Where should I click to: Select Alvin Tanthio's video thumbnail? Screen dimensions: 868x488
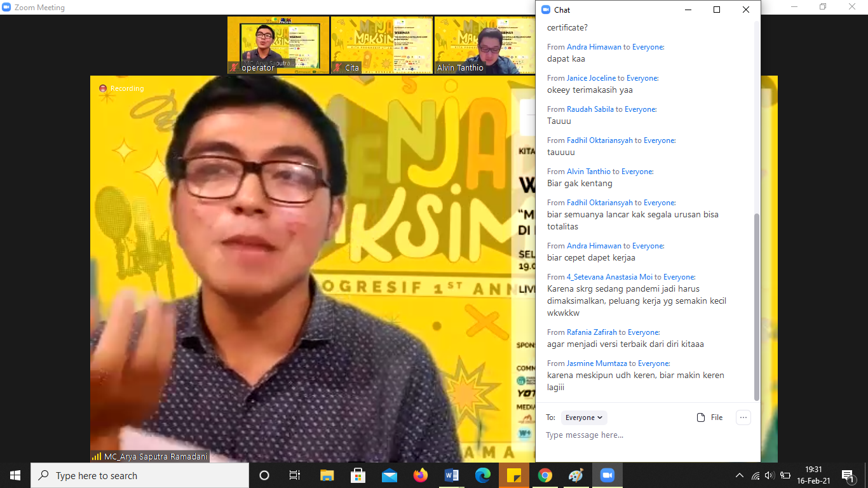click(x=484, y=45)
